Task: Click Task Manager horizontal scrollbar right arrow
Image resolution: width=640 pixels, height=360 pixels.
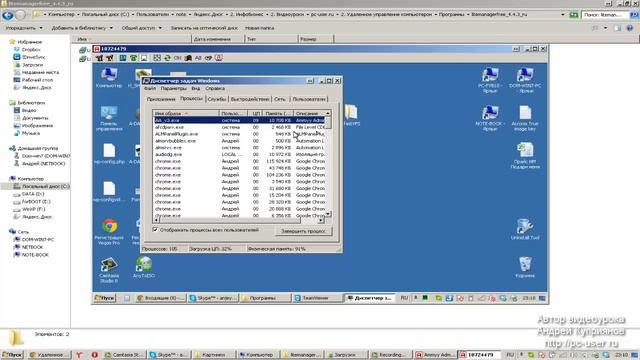Action: tap(321, 220)
